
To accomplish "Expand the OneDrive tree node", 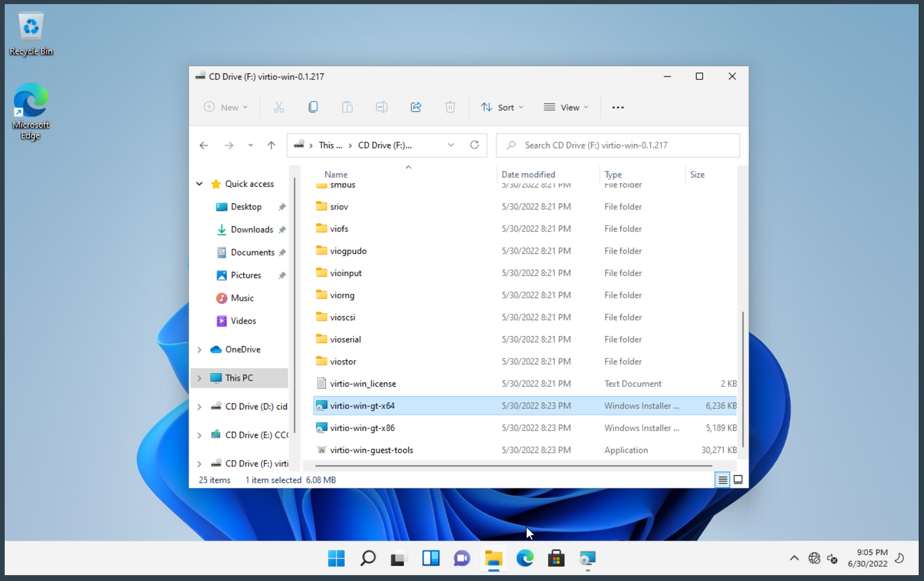I will (200, 350).
